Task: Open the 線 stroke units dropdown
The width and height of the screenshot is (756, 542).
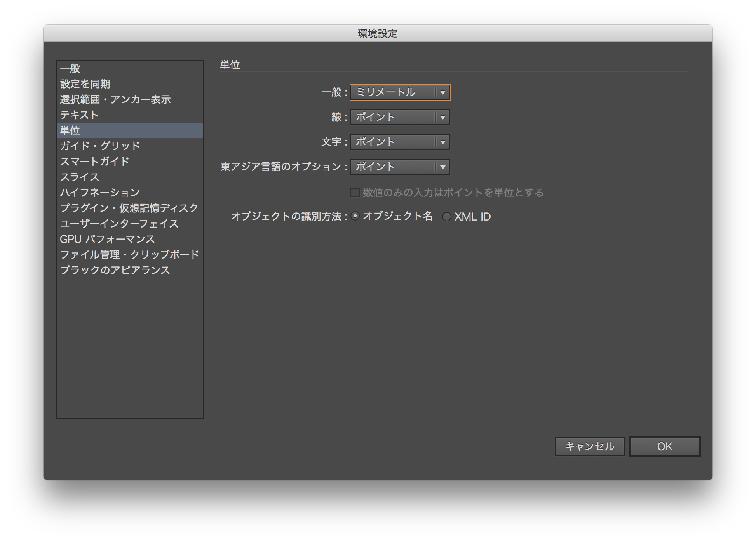Action: pyautogui.click(x=400, y=117)
